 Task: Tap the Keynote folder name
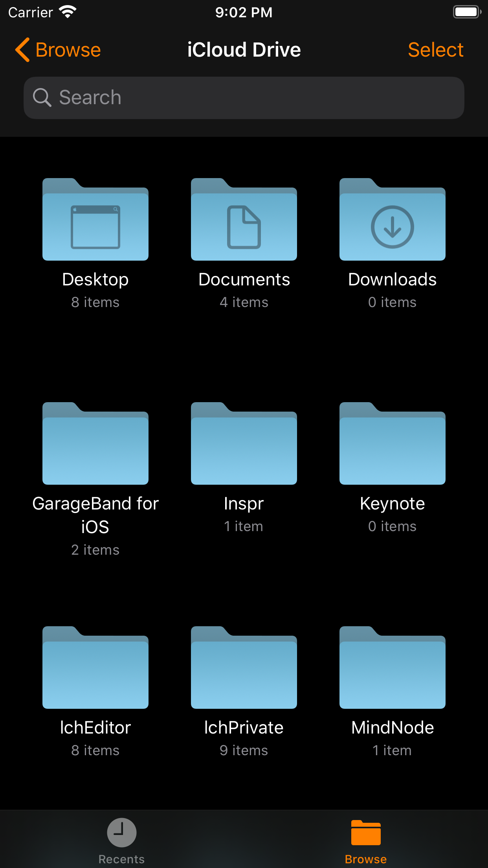click(393, 504)
